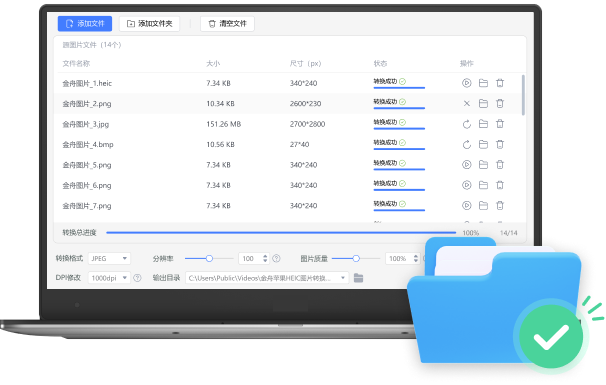
Task: Open folder icon for 金舟图片_6.png
Action: 483,185
